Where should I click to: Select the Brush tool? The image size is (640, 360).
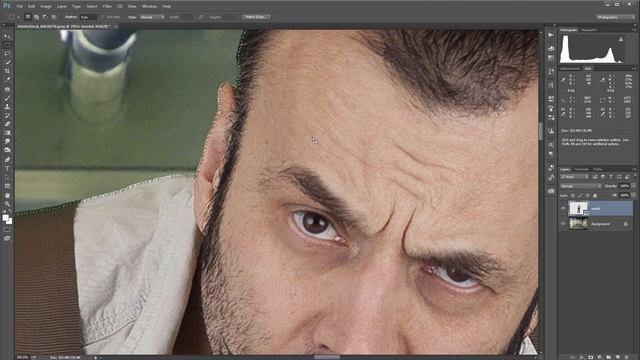point(7,98)
